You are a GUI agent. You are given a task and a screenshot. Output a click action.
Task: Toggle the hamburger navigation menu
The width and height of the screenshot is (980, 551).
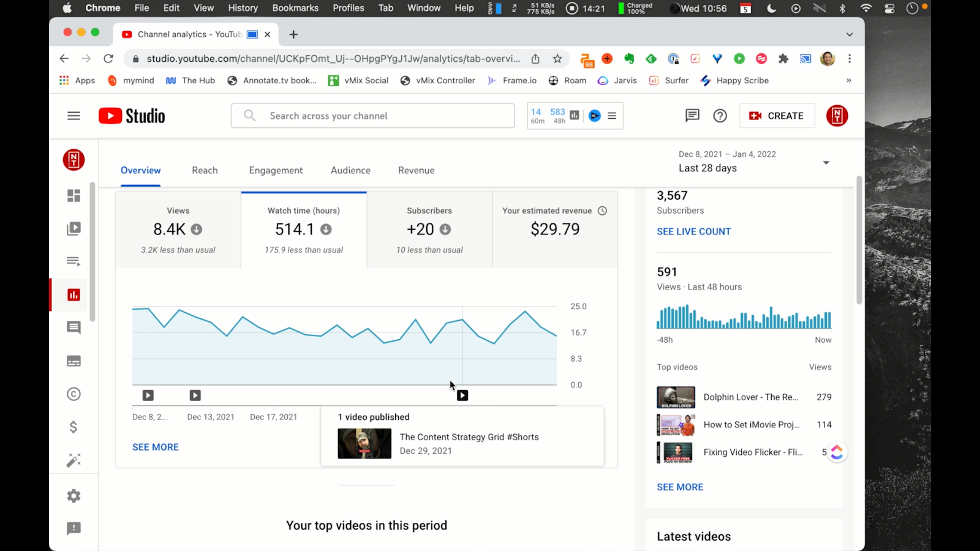pos(73,116)
